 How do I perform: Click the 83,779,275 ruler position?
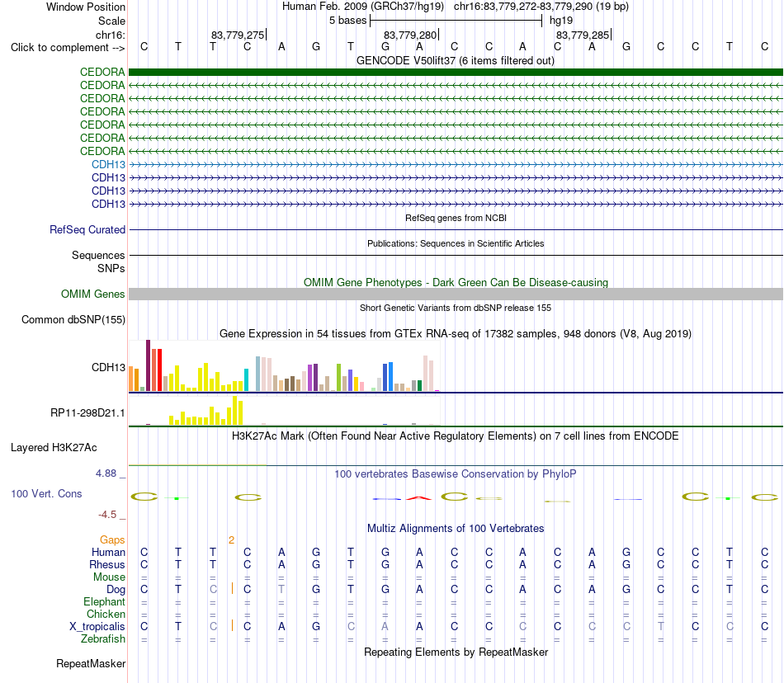[238, 35]
